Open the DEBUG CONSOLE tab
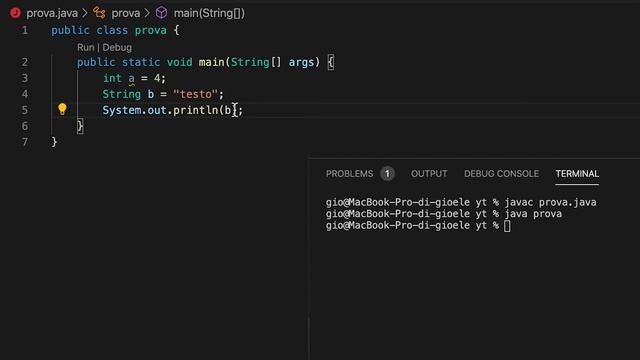This screenshot has width=640, height=360. 501,174
